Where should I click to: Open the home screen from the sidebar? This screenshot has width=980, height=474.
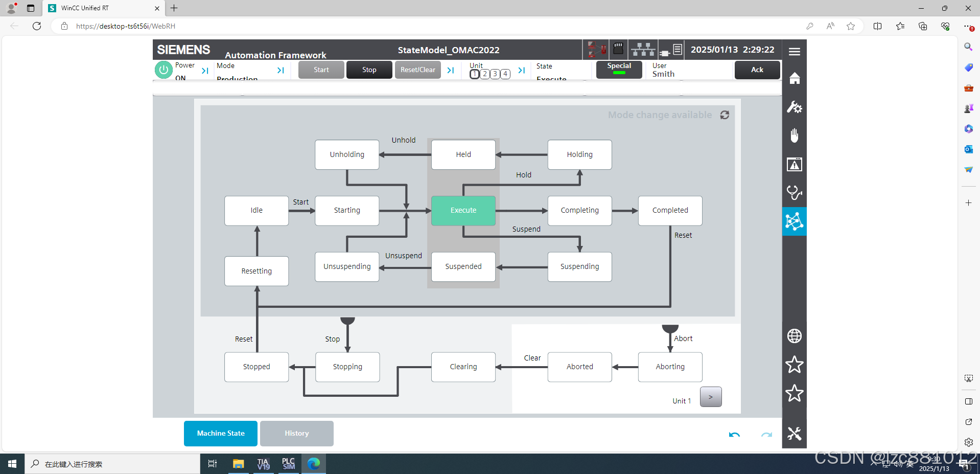pos(794,78)
